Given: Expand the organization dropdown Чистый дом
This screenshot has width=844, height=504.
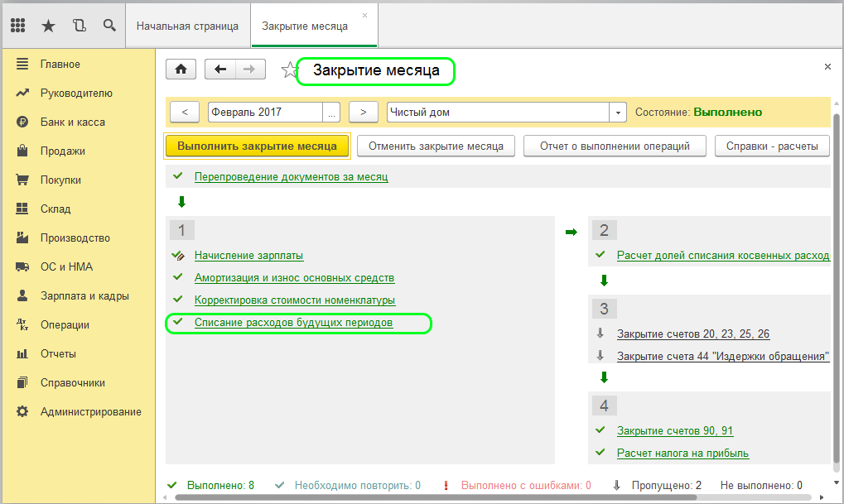Looking at the screenshot, I should click(618, 112).
